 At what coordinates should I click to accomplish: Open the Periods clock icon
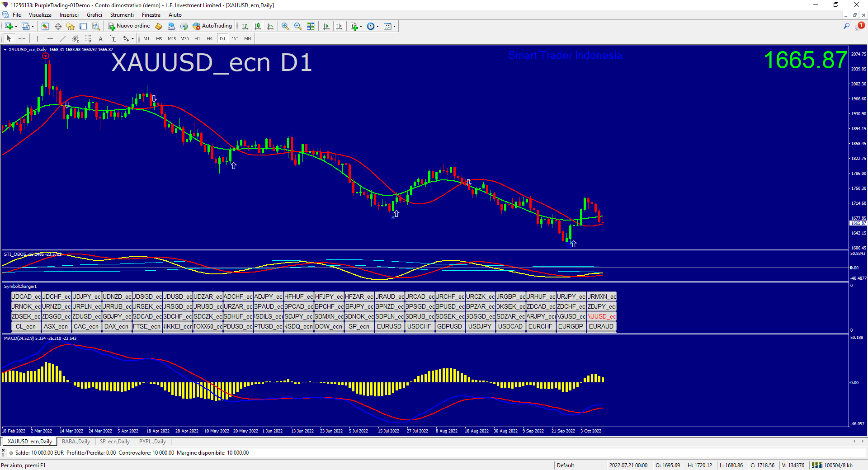[371, 26]
